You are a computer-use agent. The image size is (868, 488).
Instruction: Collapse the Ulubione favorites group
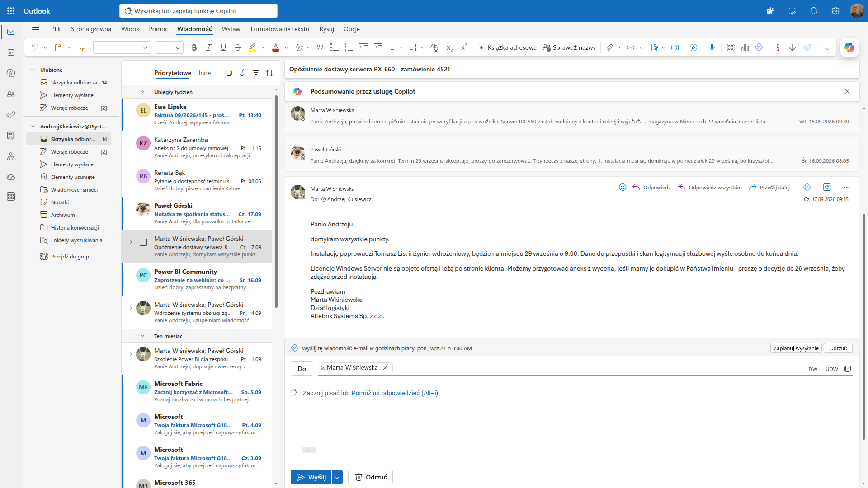pos(33,70)
